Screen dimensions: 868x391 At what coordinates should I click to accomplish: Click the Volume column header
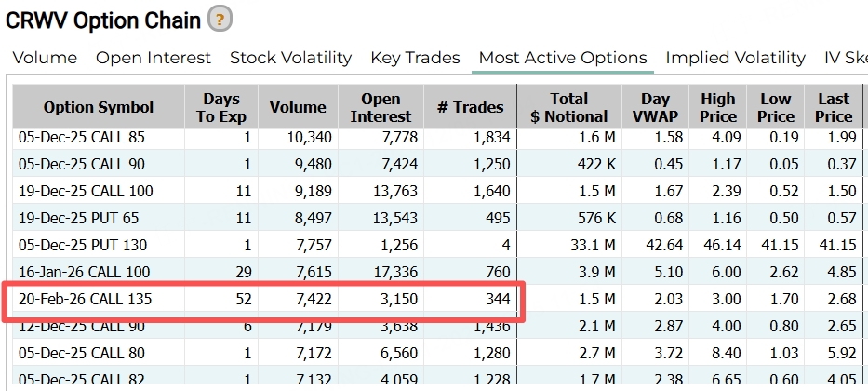[298, 107]
